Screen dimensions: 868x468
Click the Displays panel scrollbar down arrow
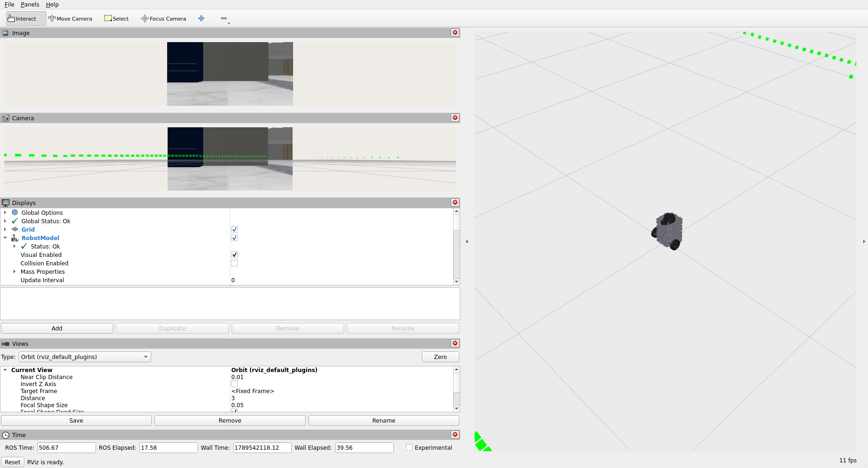coord(456,282)
